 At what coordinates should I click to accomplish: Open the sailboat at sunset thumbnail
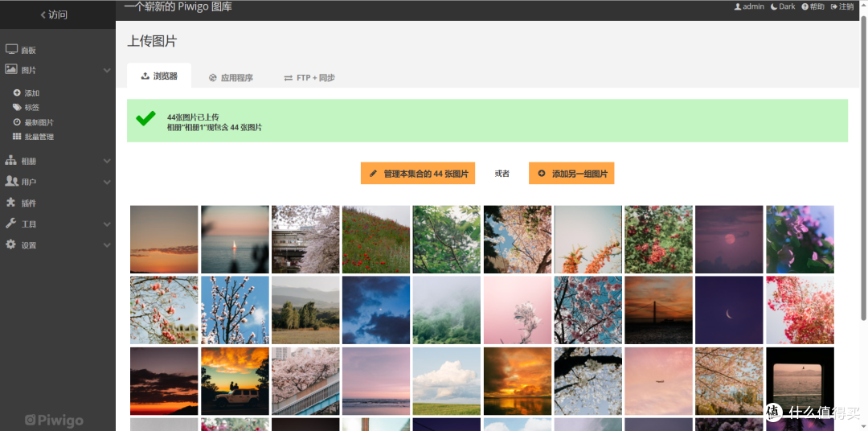pos(235,240)
